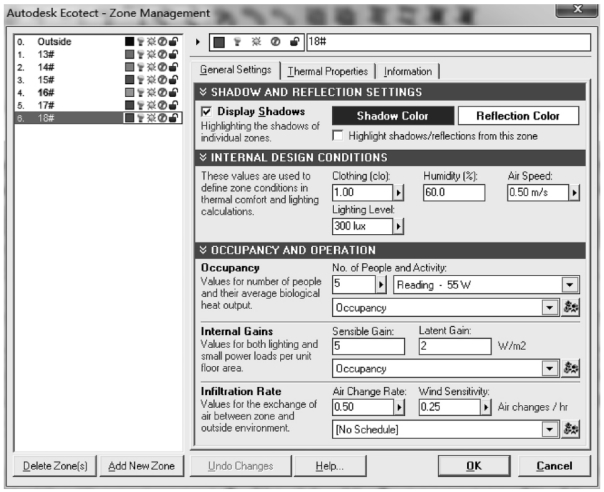The width and height of the screenshot is (604, 492).
Task: Click the color swatch of zone 15#
Action: coord(129,80)
